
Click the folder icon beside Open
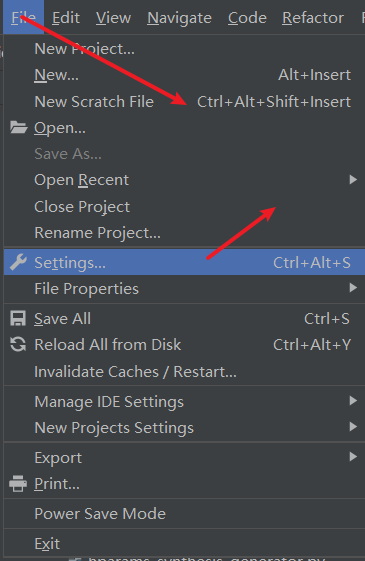pyautogui.click(x=18, y=127)
